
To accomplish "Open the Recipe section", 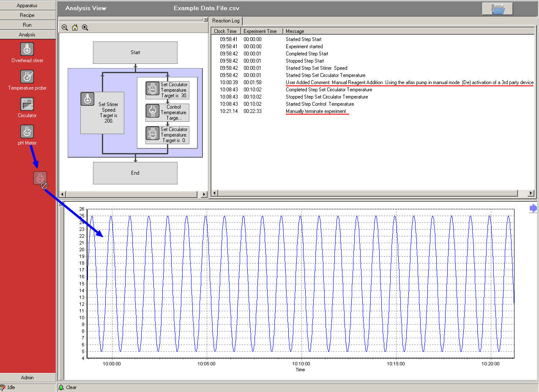I will (x=27, y=15).
